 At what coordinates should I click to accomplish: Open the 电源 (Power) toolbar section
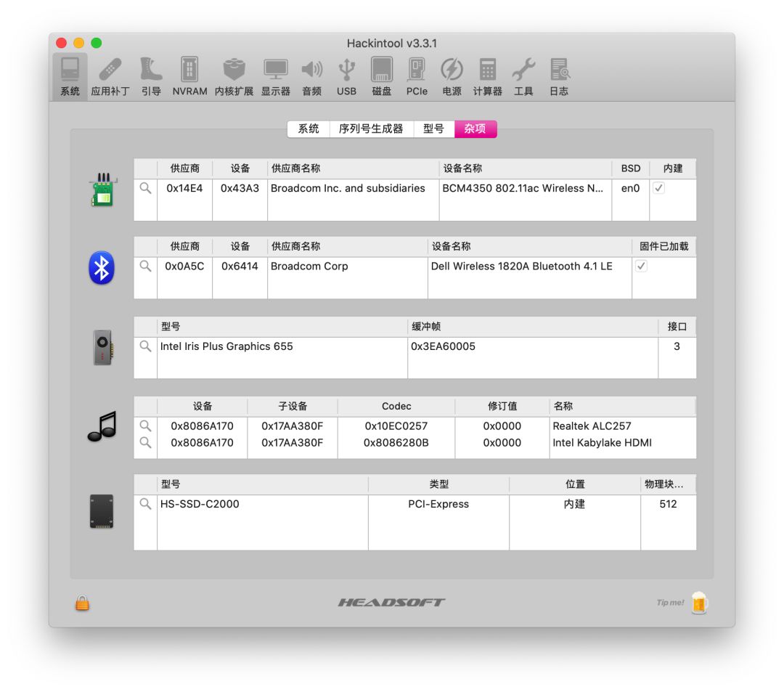click(452, 76)
